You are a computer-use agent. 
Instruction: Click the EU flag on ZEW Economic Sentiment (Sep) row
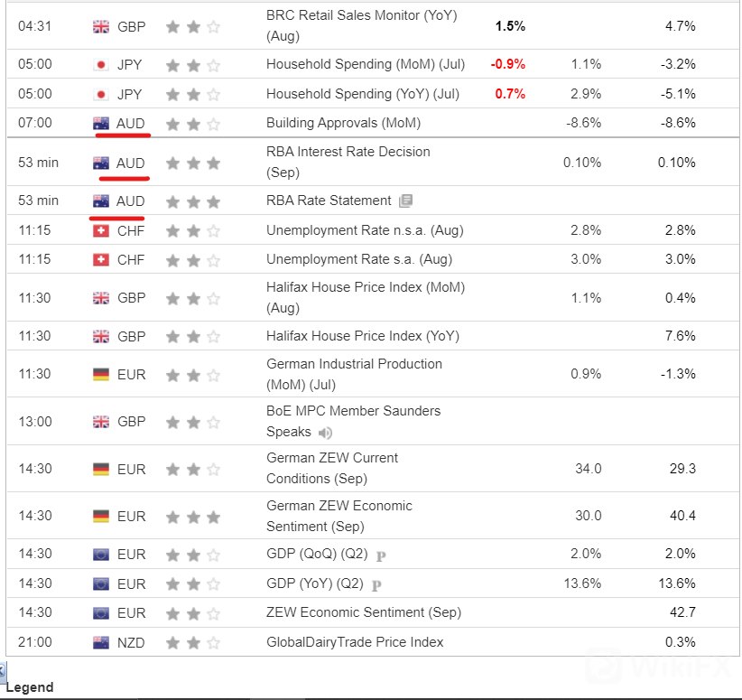[x=101, y=612]
